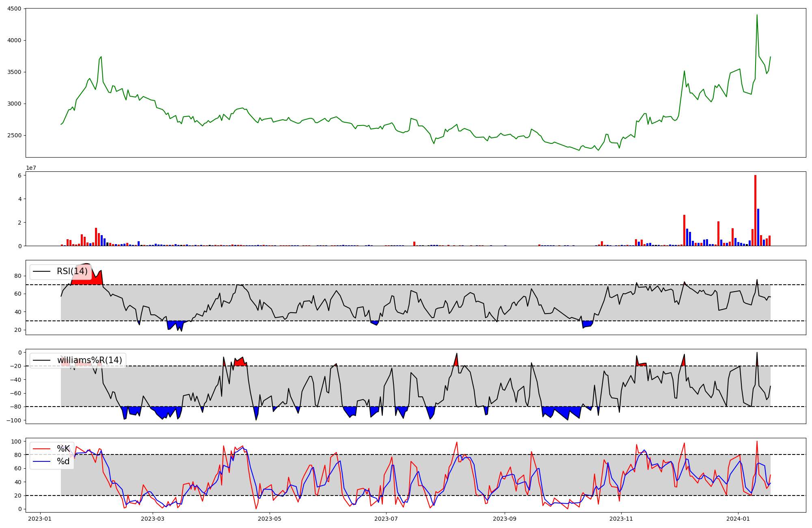Viewport: 812px width, 528px height.
Task: Click the 100 tick on stochastic axis
Action: (16, 441)
